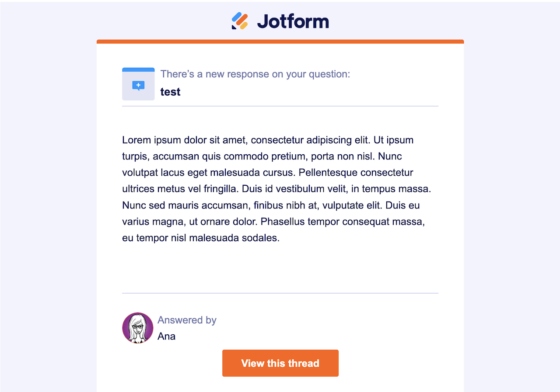Viewport: 560px width, 392px height.
Task: Click the Jotform wordmark text
Action: 293,21
